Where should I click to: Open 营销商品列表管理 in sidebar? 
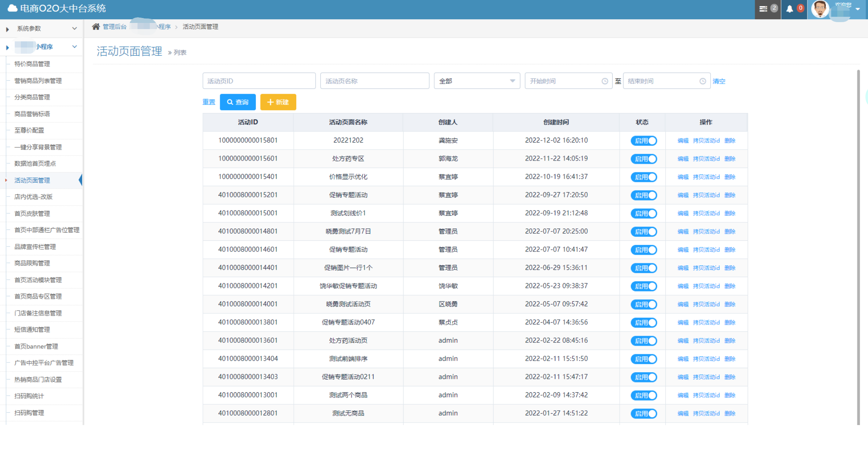[38, 81]
